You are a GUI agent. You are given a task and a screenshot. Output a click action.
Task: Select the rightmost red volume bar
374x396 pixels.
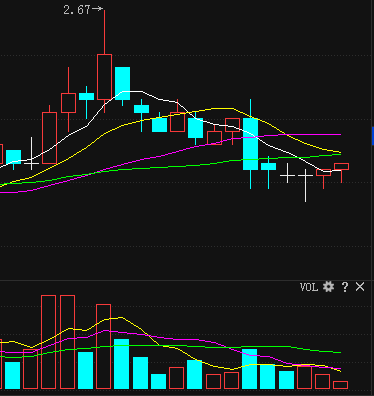coord(341,385)
